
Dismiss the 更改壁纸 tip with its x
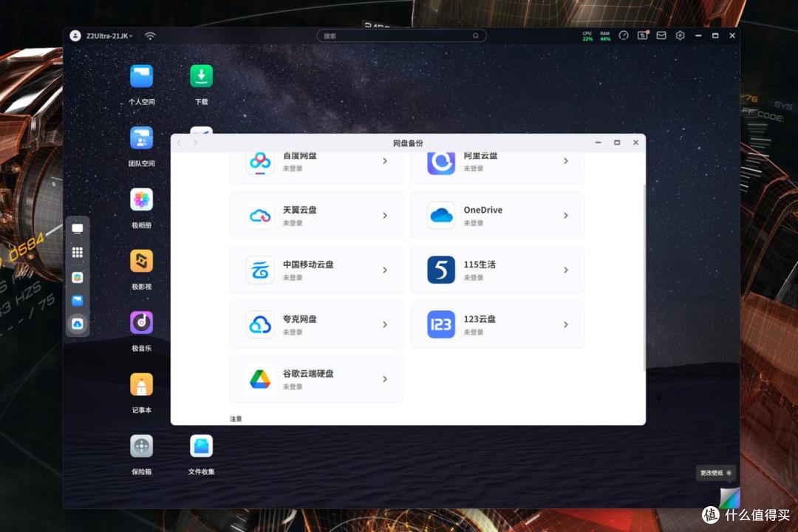(729, 473)
